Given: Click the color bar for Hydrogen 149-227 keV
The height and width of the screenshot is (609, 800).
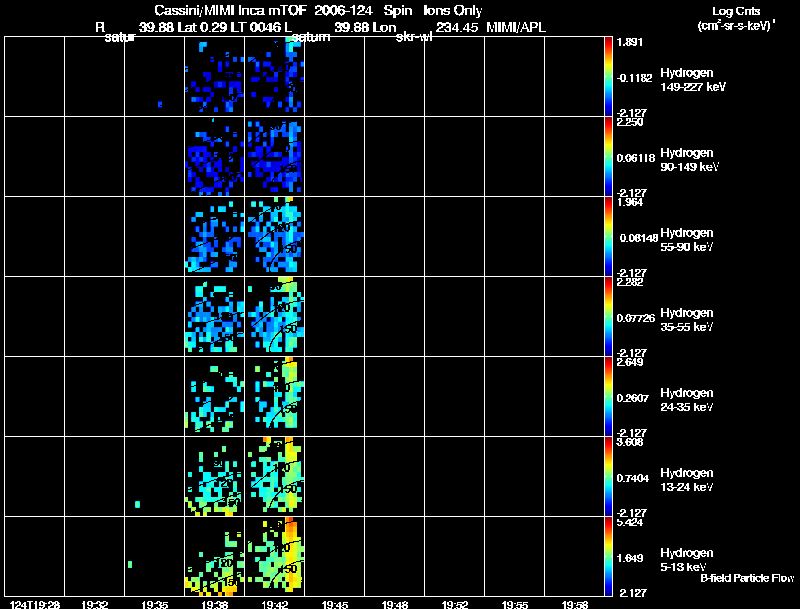Looking at the screenshot, I should (x=609, y=76).
